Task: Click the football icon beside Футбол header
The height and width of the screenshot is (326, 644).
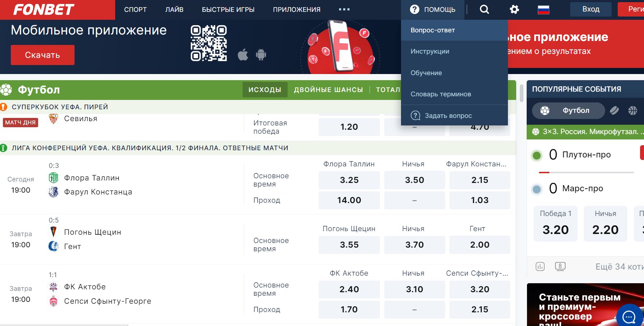Action: (6, 89)
